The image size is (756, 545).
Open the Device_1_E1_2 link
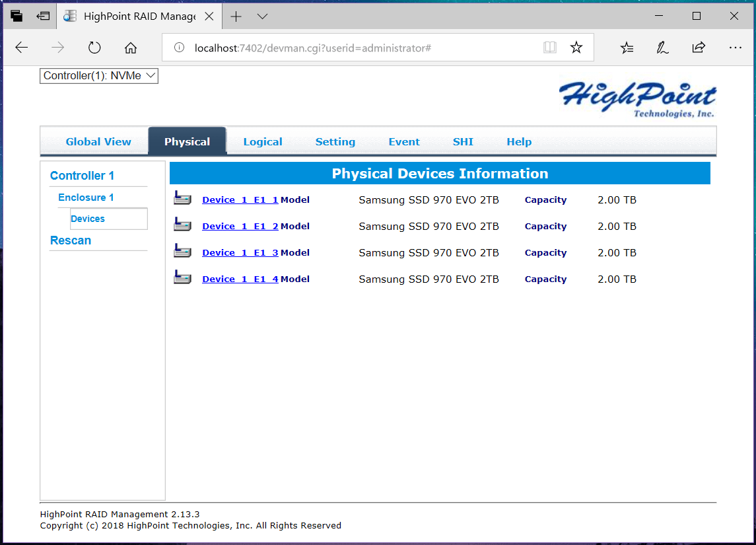tap(240, 226)
